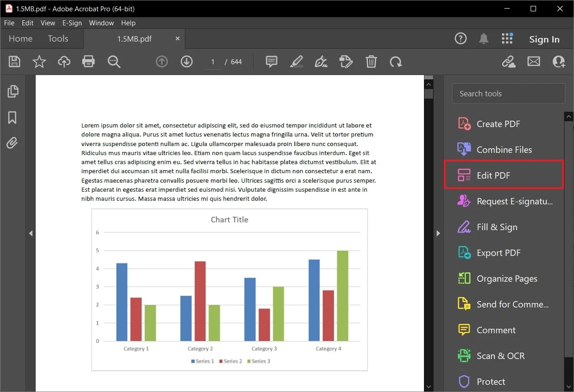Save the PDF document
Image resolution: width=574 pixels, height=392 pixels.
point(14,61)
